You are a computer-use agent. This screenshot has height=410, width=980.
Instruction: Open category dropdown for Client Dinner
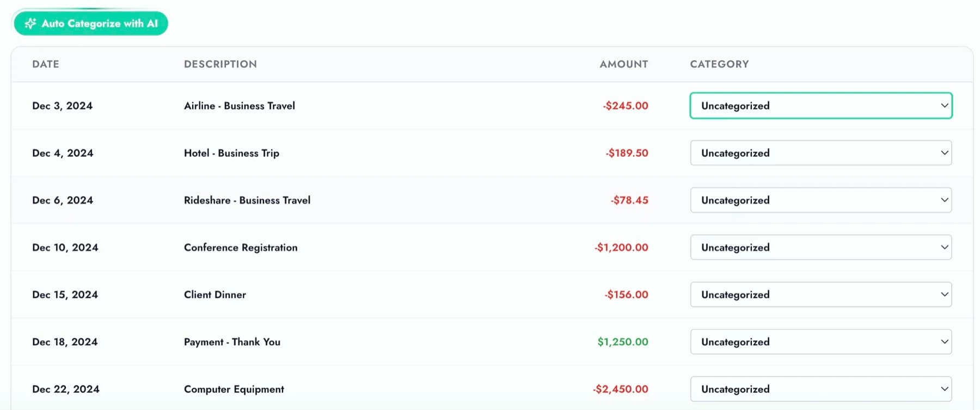820,294
